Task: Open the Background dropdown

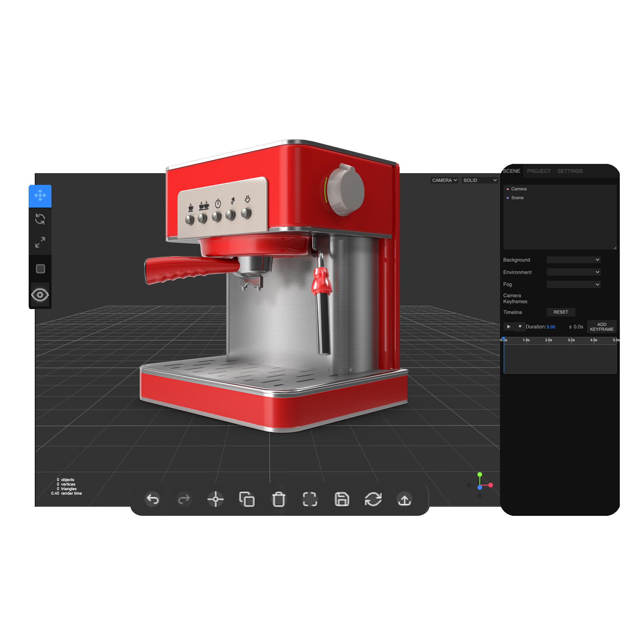Action: click(573, 260)
